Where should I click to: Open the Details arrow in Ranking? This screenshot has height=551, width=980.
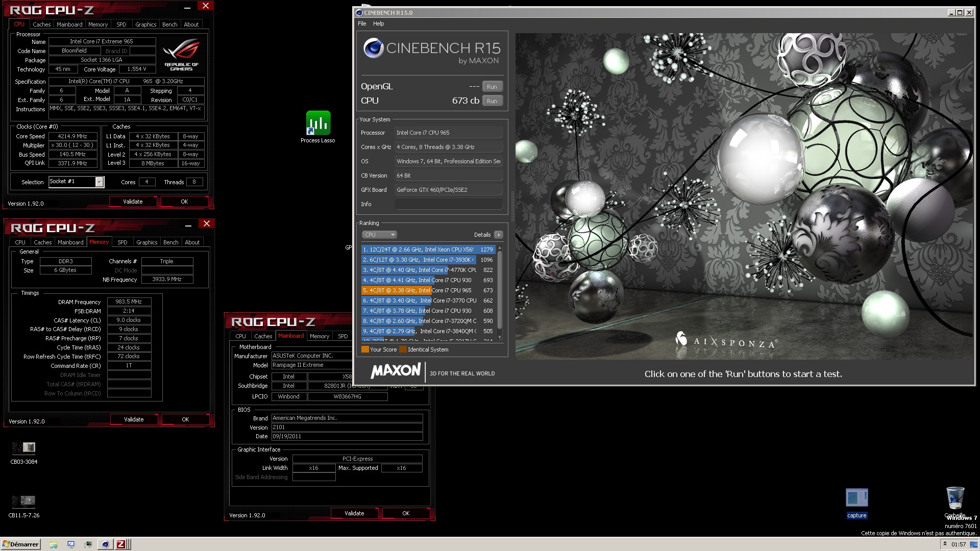[x=499, y=235]
